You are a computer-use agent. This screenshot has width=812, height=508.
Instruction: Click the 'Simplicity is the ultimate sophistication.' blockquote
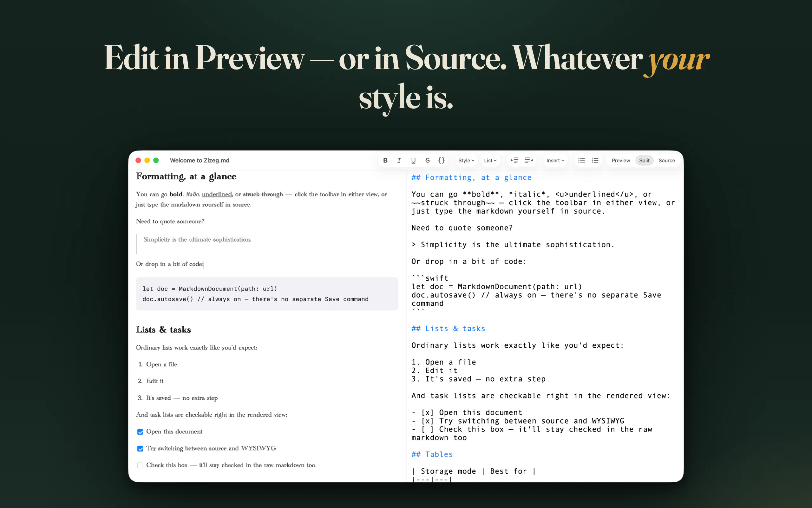[x=197, y=239]
